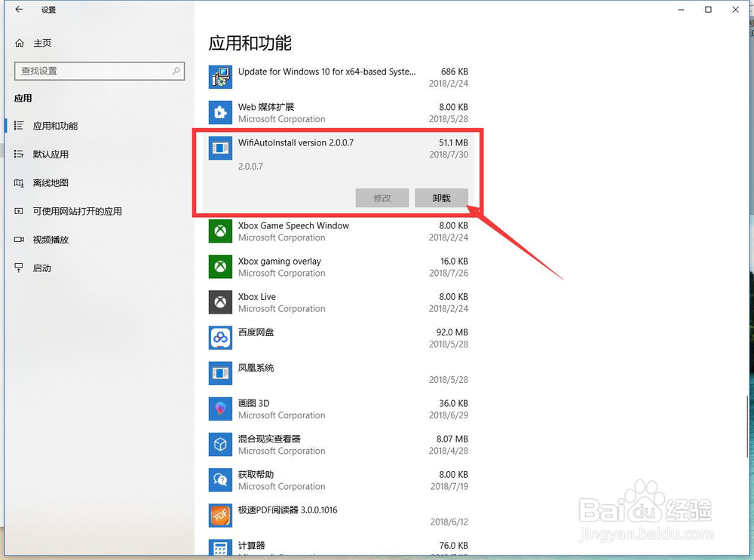
Task: Maximize the 设置 window
Action: (x=708, y=10)
